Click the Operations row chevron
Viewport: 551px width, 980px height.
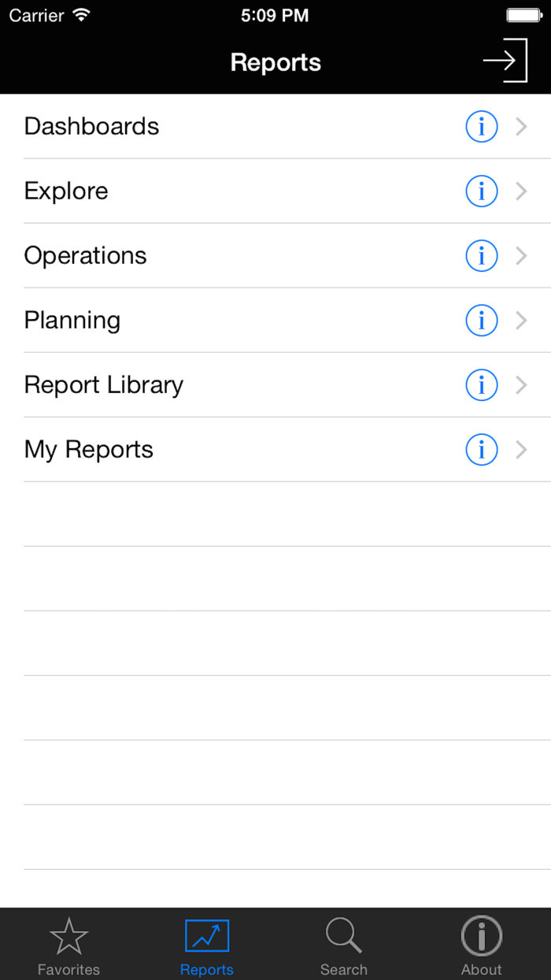521,256
